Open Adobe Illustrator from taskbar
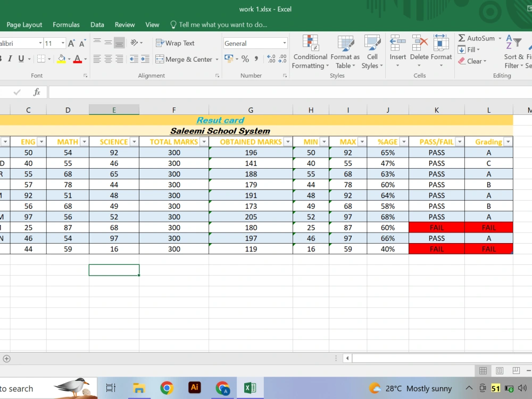The width and height of the screenshot is (532, 399). coord(194,387)
